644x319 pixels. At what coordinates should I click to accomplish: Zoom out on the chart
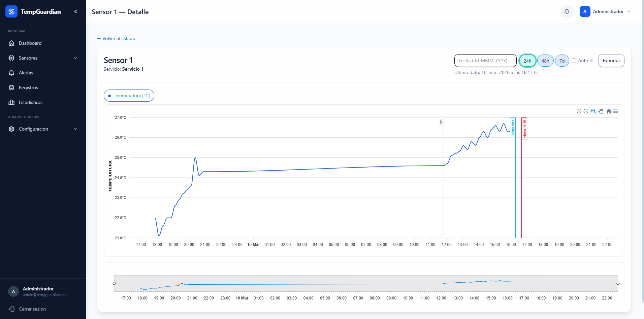586,111
